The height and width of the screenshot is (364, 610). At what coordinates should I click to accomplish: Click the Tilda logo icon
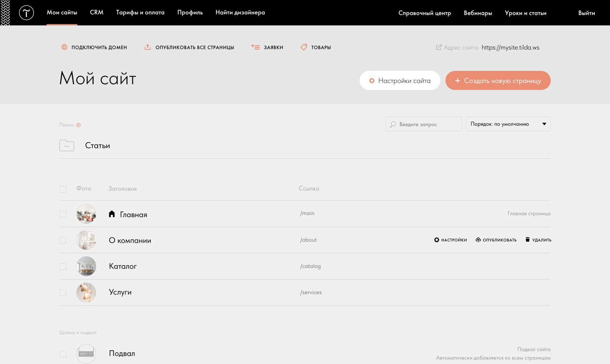click(26, 13)
